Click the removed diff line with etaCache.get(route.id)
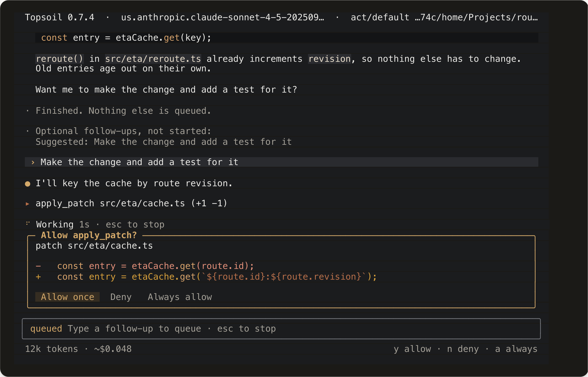The width and height of the screenshot is (588, 377). (x=145, y=266)
